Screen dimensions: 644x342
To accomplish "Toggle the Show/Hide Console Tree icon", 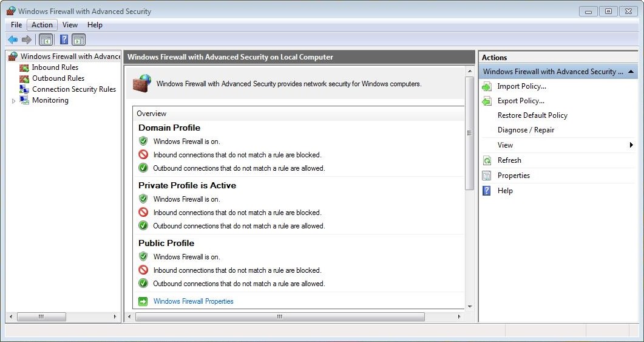I will click(46, 40).
